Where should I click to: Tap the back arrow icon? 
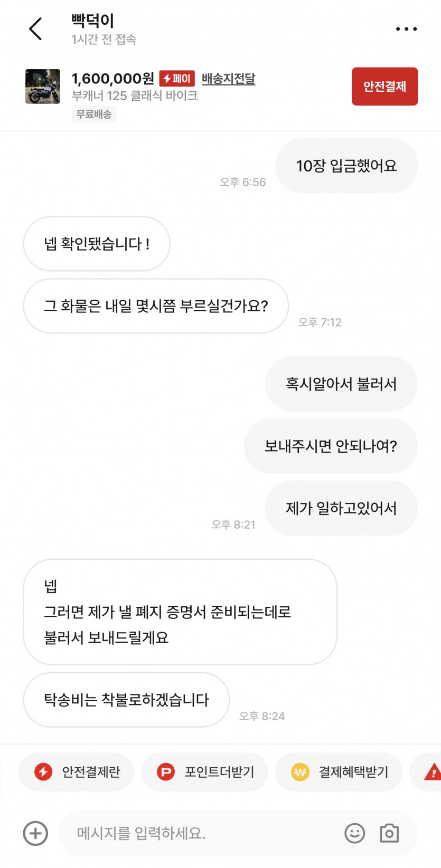click(35, 29)
